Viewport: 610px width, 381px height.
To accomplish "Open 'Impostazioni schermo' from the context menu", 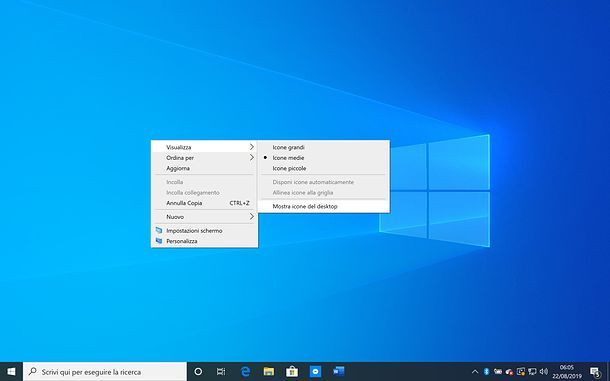I will pyautogui.click(x=204, y=230).
